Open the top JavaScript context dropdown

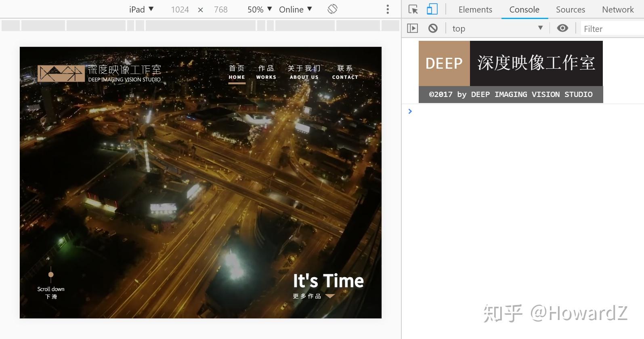[497, 28]
